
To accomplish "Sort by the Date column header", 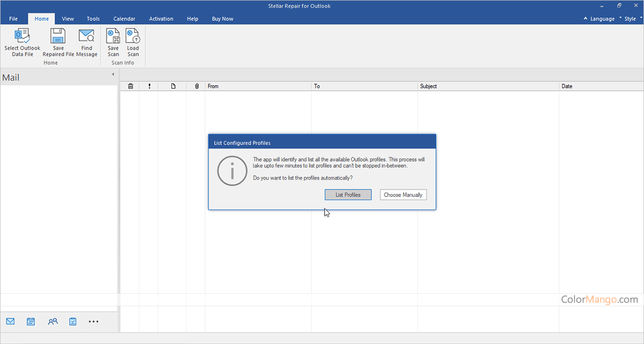I will pos(601,86).
